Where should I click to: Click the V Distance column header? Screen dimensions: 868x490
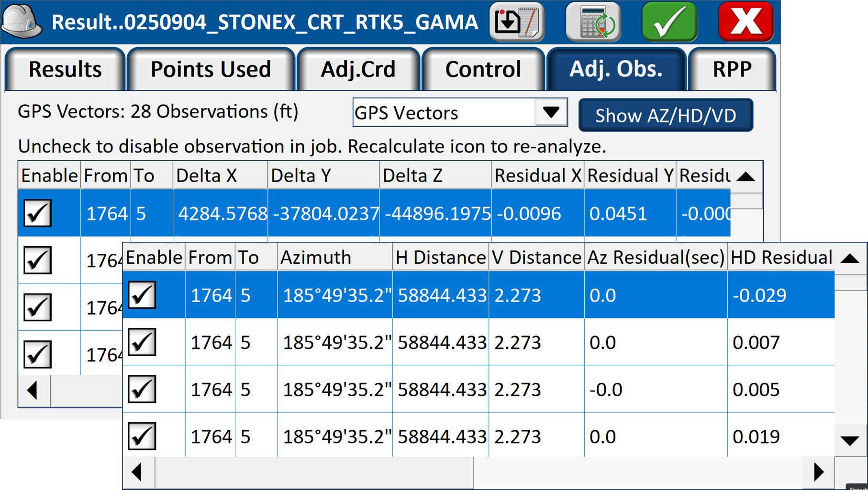(536, 258)
